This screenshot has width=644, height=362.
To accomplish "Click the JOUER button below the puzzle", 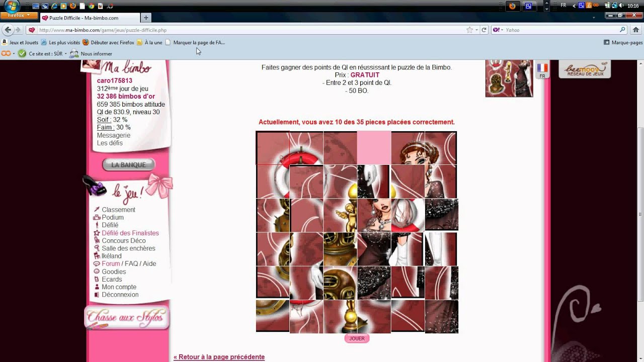I will 357,338.
